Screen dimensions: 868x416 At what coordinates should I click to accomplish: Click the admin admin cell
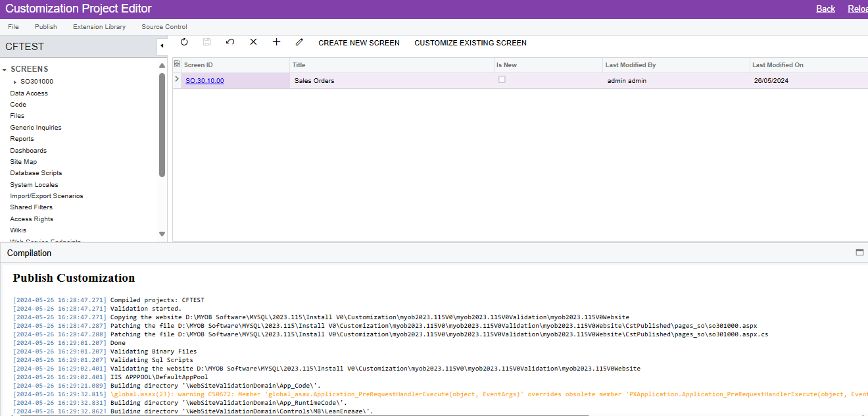[677, 80]
